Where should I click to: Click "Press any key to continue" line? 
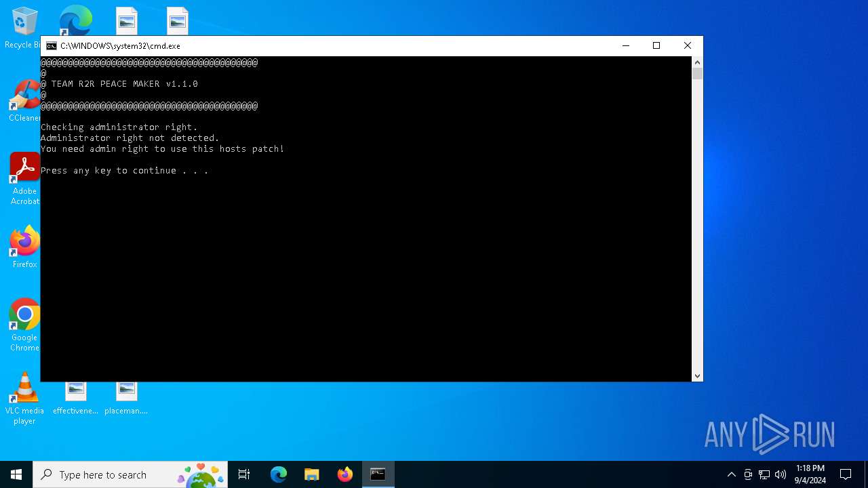point(125,171)
